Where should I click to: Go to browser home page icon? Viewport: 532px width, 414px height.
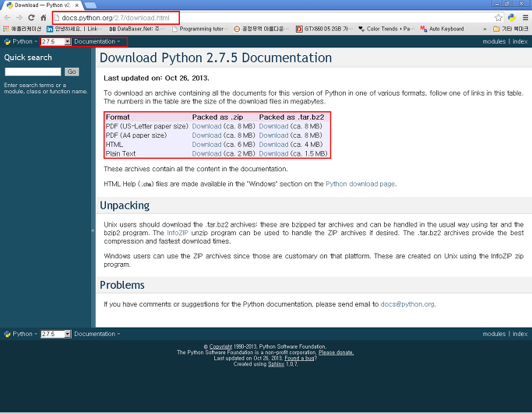click(44, 18)
